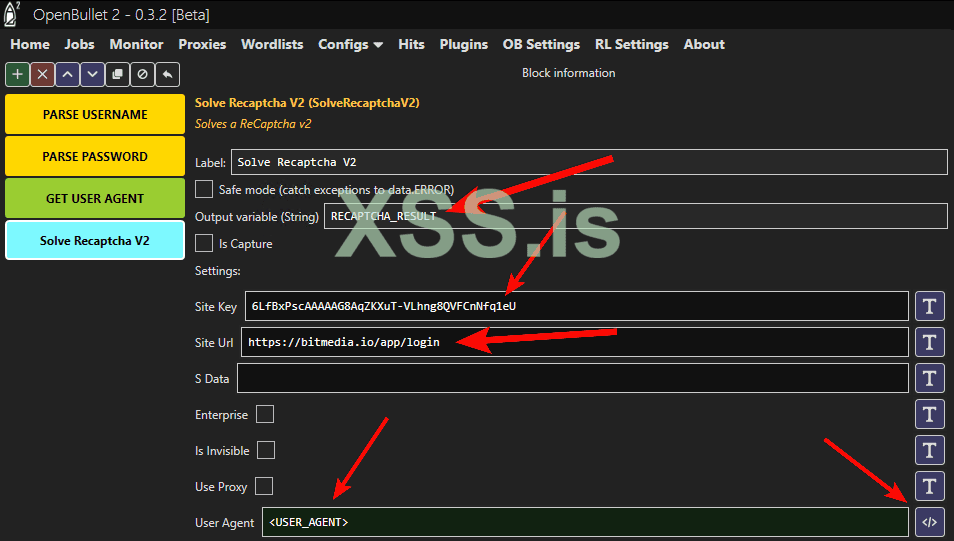This screenshot has height=541, width=954.
Task: Click the 'Settings:' label
Action: pyautogui.click(x=217, y=271)
